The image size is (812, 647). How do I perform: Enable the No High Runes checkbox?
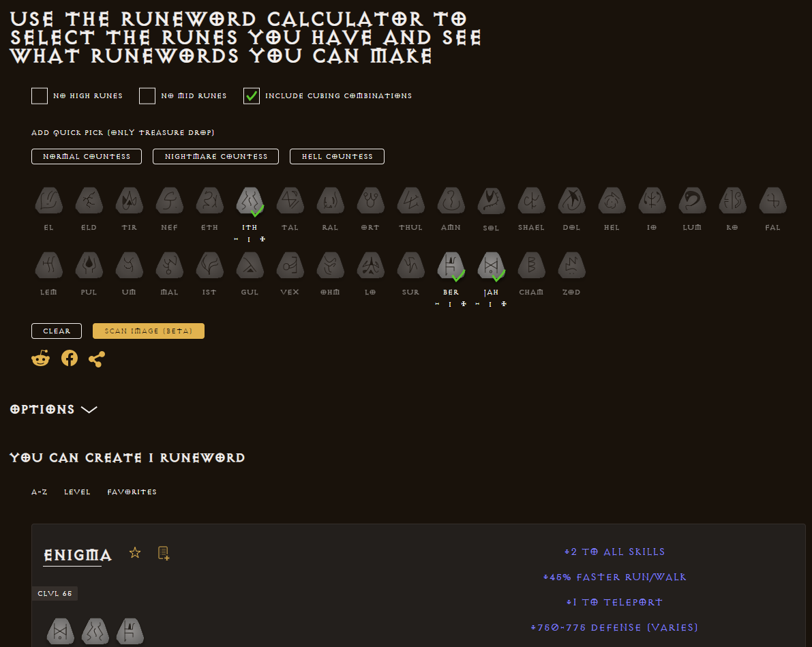pyautogui.click(x=40, y=96)
